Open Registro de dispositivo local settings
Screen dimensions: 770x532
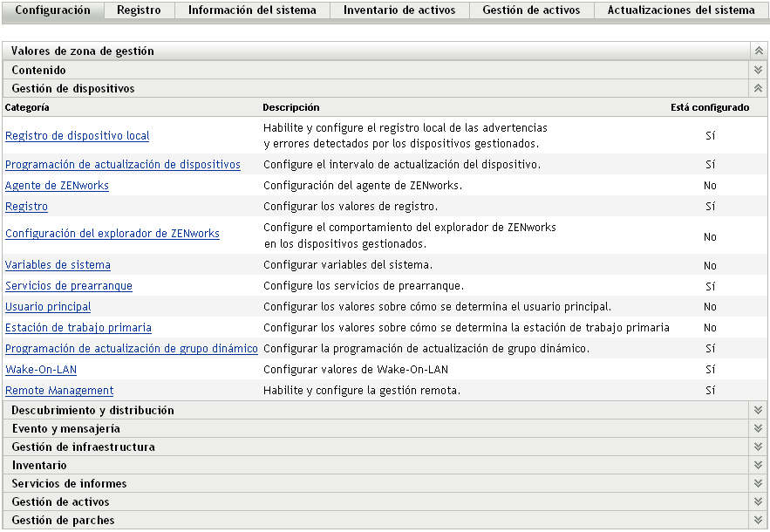pyautogui.click(x=77, y=135)
